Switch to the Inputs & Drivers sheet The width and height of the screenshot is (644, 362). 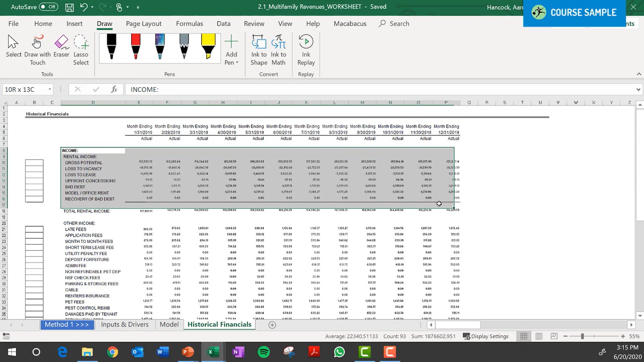click(x=125, y=324)
